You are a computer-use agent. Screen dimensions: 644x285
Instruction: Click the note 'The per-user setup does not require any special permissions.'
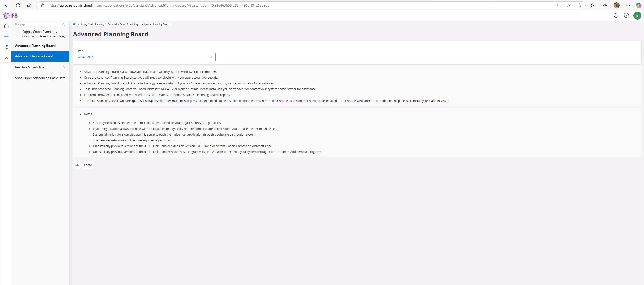[134, 140]
